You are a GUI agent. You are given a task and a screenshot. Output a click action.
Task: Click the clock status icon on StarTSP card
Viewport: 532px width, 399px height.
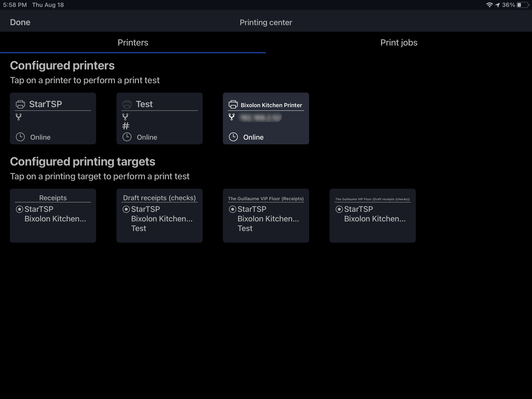pyautogui.click(x=20, y=137)
